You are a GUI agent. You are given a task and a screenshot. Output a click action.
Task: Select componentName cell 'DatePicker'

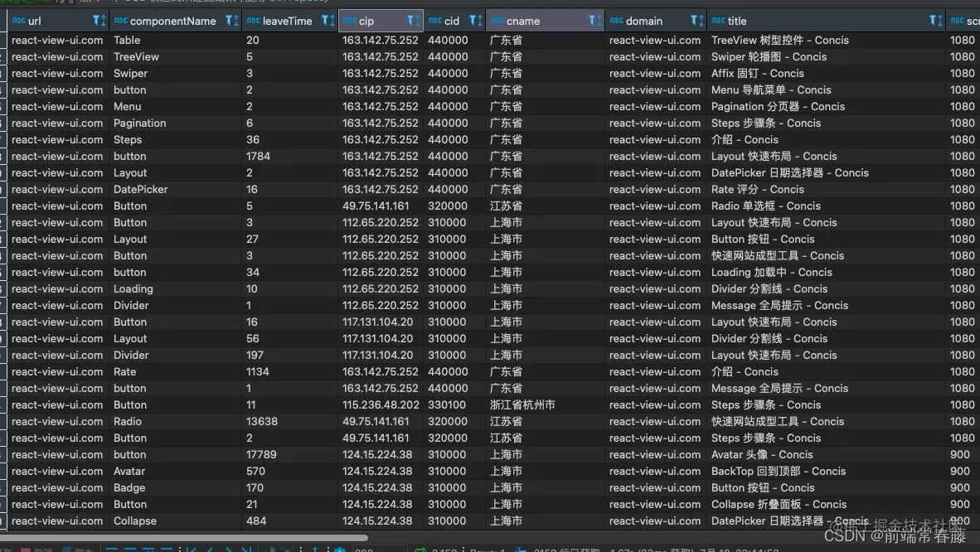tap(176, 190)
